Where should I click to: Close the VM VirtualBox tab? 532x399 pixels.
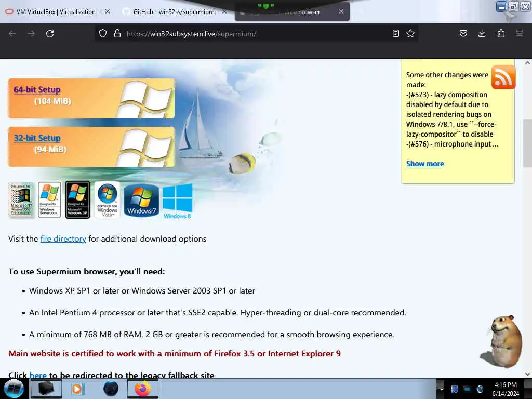(x=108, y=11)
